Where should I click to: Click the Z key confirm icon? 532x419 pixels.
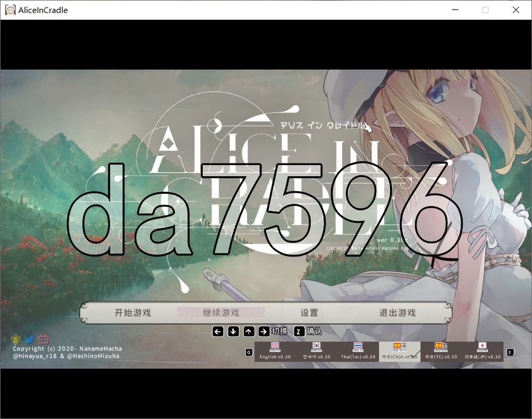click(298, 331)
